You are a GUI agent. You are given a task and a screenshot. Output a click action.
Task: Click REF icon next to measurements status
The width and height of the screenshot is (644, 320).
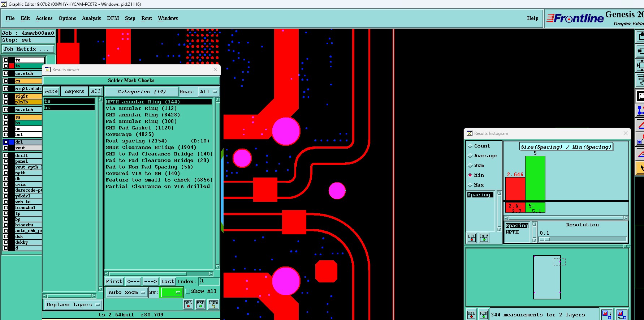pos(484,315)
